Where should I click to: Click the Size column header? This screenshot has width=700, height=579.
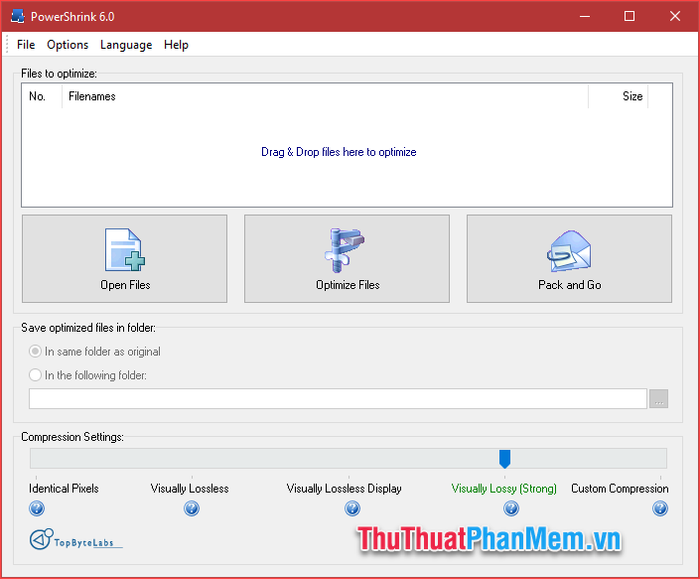618,96
